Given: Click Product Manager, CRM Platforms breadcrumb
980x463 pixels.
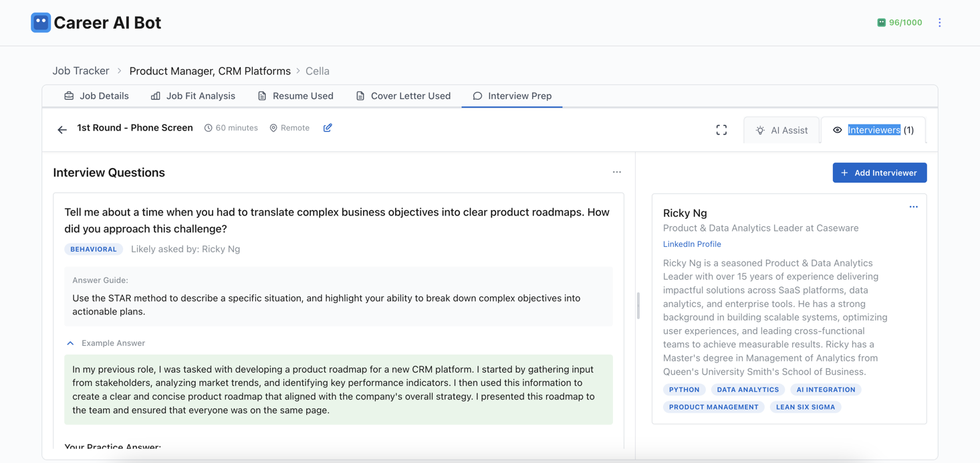Looking at the screenshot, I should (210, 71).
